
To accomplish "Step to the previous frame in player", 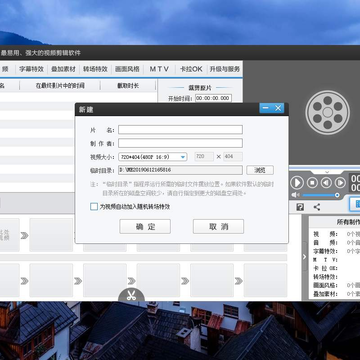I will (x=326, y=183).
